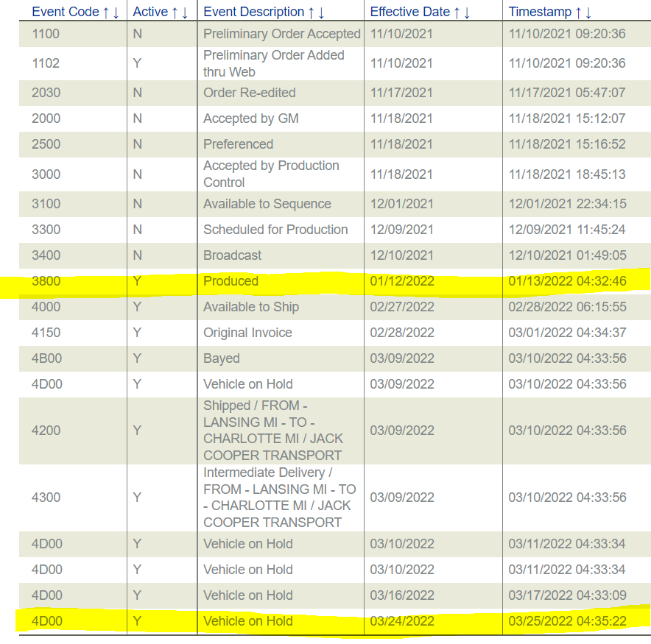Sort Effective Date ascending with up arrow

pos(457,12)
